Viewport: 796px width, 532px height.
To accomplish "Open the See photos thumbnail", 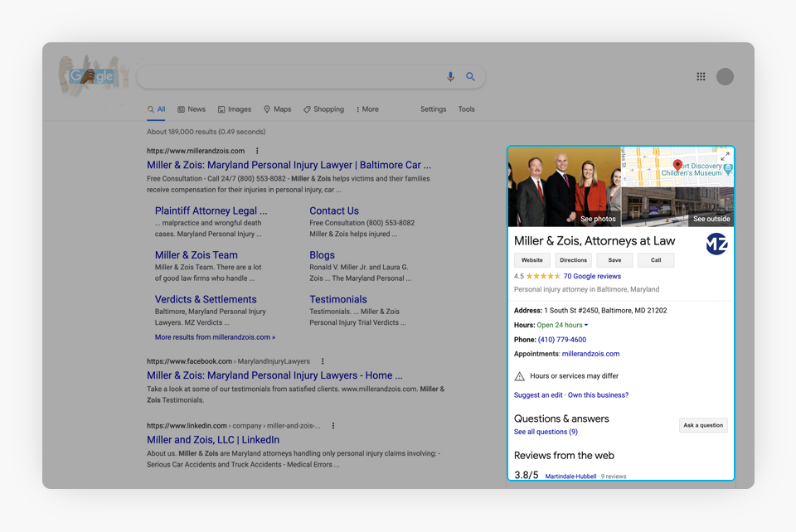I will (x=565, y=187).
